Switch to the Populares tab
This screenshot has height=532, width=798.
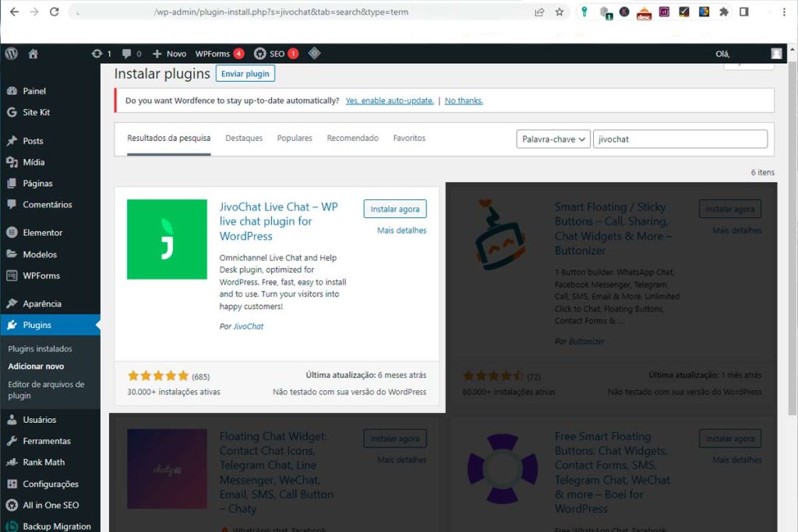point(295,138)
